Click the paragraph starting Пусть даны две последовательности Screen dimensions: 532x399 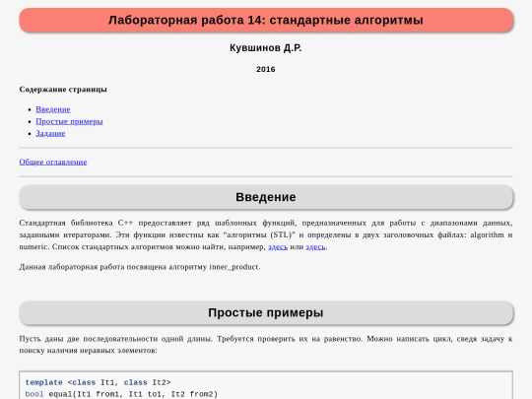[266, 345]
